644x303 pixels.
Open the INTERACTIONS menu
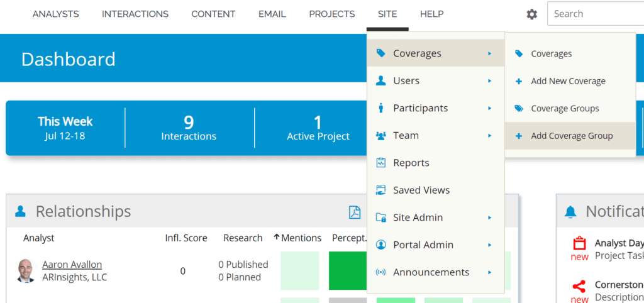135,14
